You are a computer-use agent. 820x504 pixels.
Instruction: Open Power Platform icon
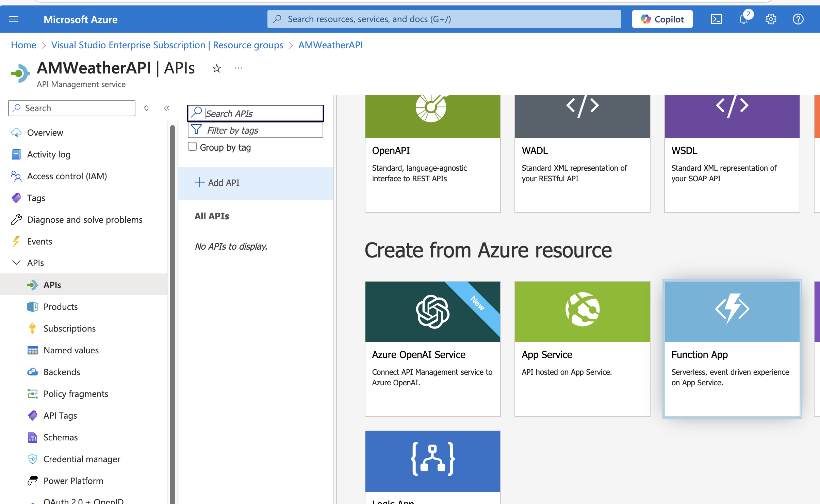(32, 481)
